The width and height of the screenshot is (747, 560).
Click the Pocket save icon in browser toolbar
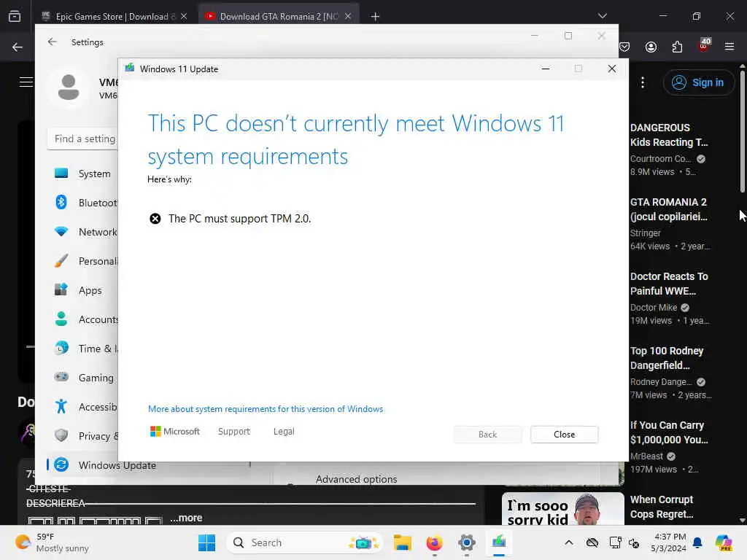click(624, 47)
